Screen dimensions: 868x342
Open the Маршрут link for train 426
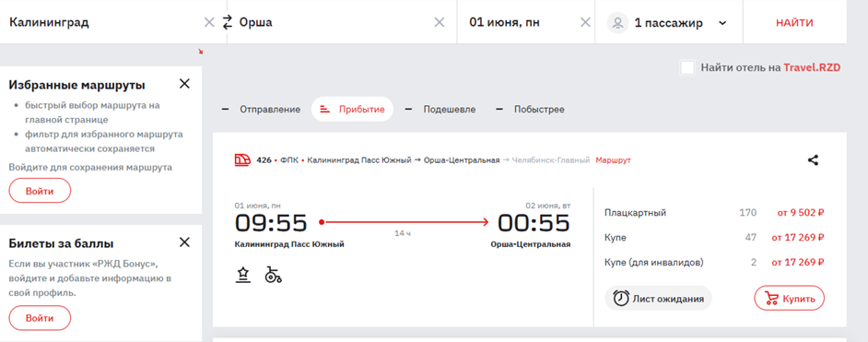614,160
